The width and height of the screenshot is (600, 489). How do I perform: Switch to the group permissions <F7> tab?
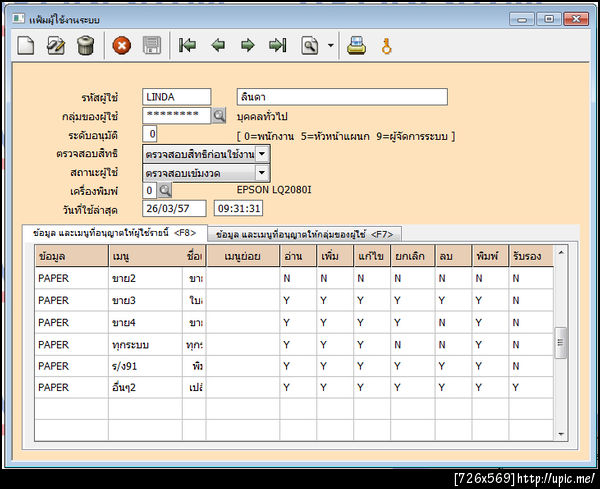(303, 233)
